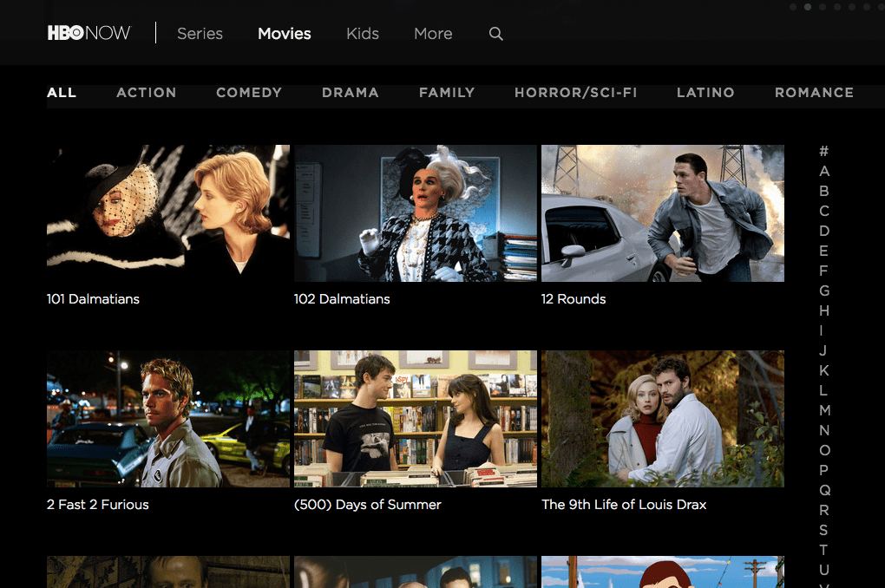Image resolution: width=885 pixels, height=588 pixels.
Task: Open the DRAMA category
Action: 351,93
